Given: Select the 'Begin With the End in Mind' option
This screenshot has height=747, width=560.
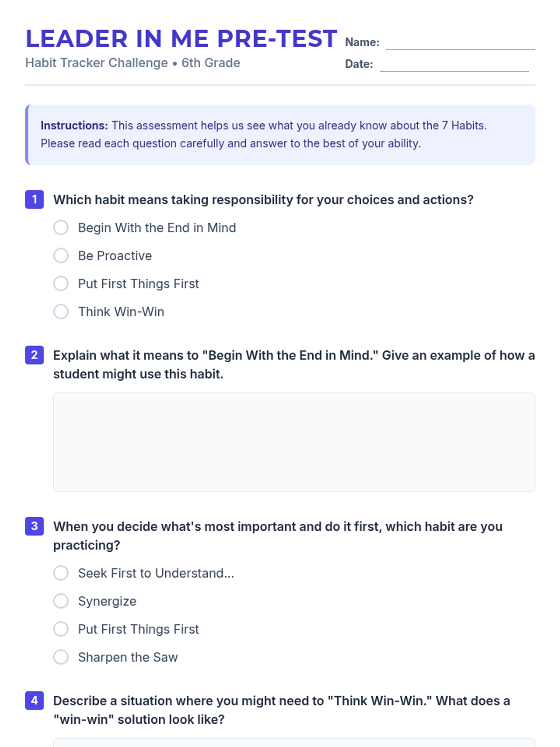Looking at the screenshot, I should 61,228.
